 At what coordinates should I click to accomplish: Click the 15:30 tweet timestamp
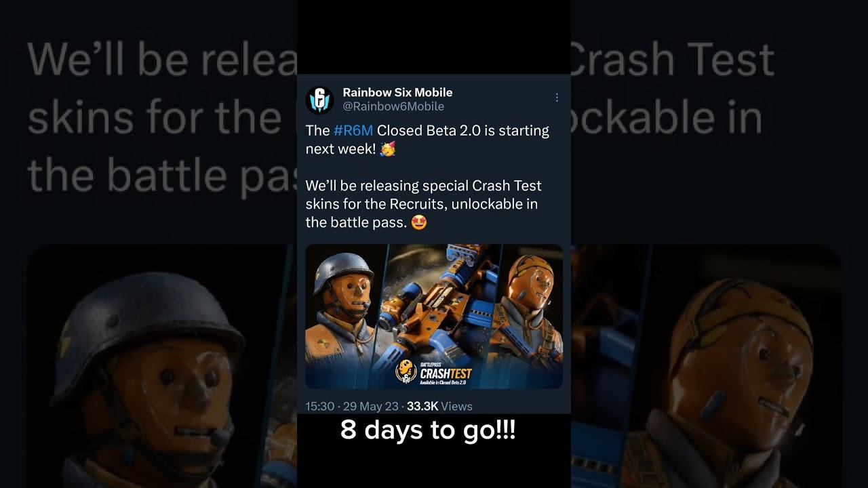click(x=320, y=406)
